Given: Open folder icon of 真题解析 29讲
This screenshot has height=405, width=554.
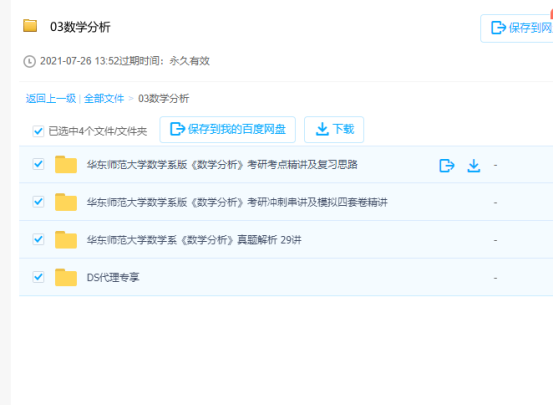Looking at the screenshot, I should tap(66, 240).
